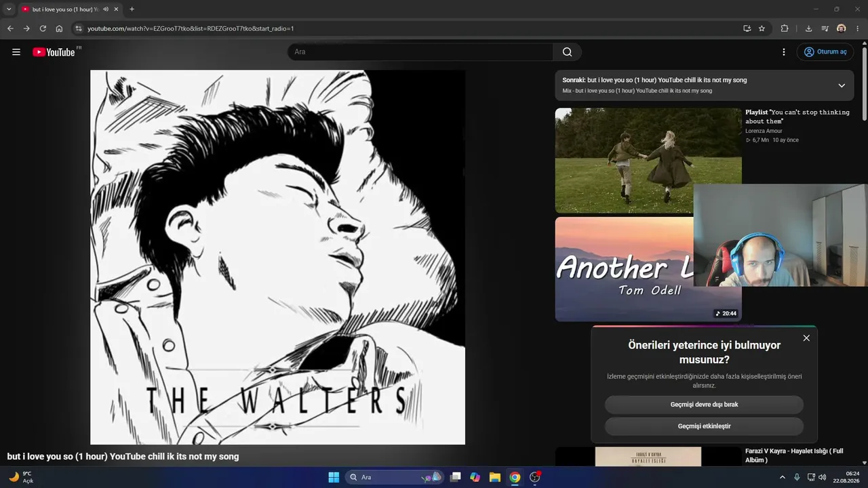This screenshot has height=488, width=868.
Task: Open the Chrome profile avatar
Action: [x=842, y=28]
